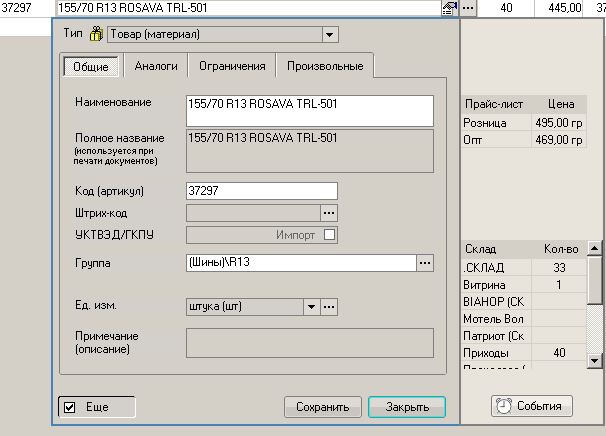Click the warehouse list scrollbar thumb
606x436 pixels.
pos(594,280)
